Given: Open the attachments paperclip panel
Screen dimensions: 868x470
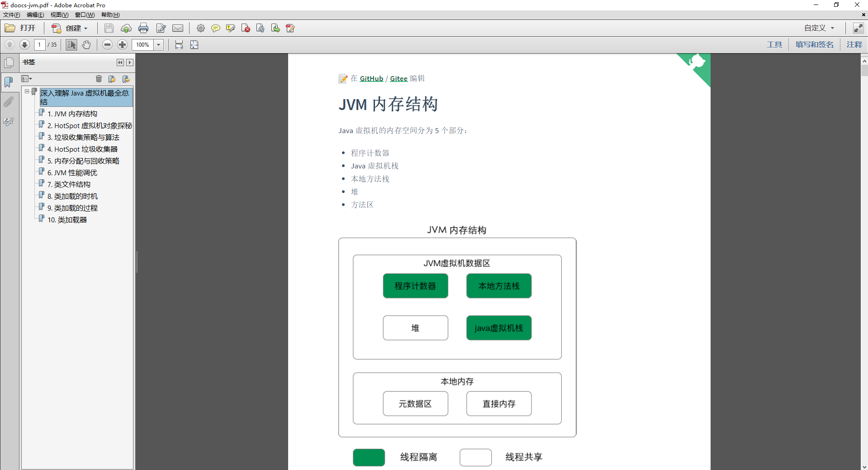Looking at the screenshot, I should pos(9,101).
